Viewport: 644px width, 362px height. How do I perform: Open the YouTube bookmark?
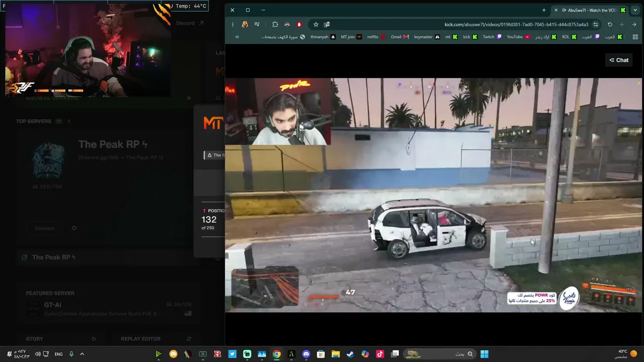pos(518,37)
